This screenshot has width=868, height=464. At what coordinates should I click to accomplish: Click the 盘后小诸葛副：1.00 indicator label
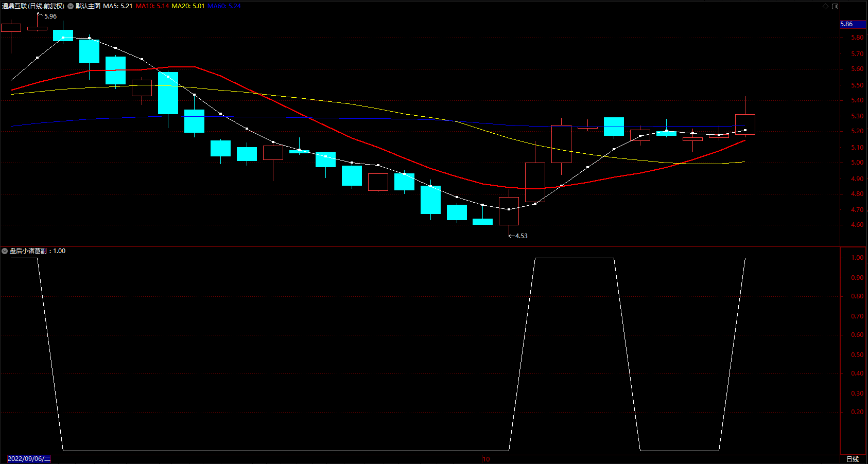point(38,251)
